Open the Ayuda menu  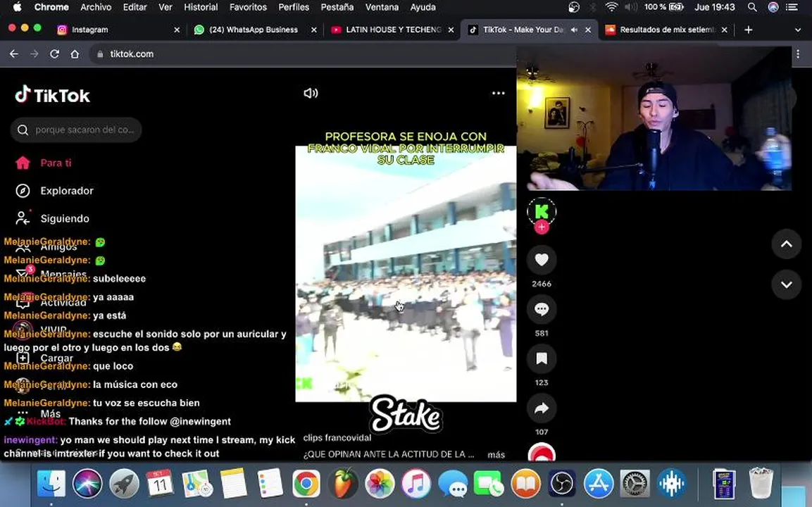coord(423,7)
